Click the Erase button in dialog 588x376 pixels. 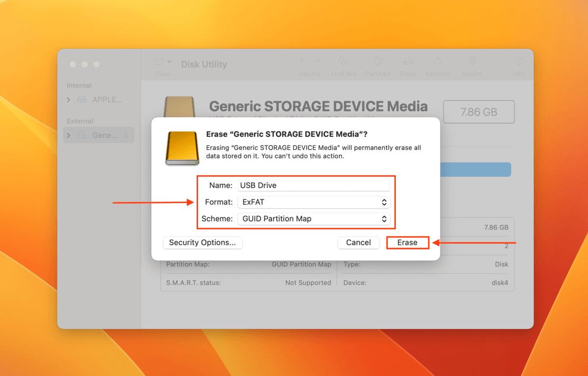tap(408, 242)
